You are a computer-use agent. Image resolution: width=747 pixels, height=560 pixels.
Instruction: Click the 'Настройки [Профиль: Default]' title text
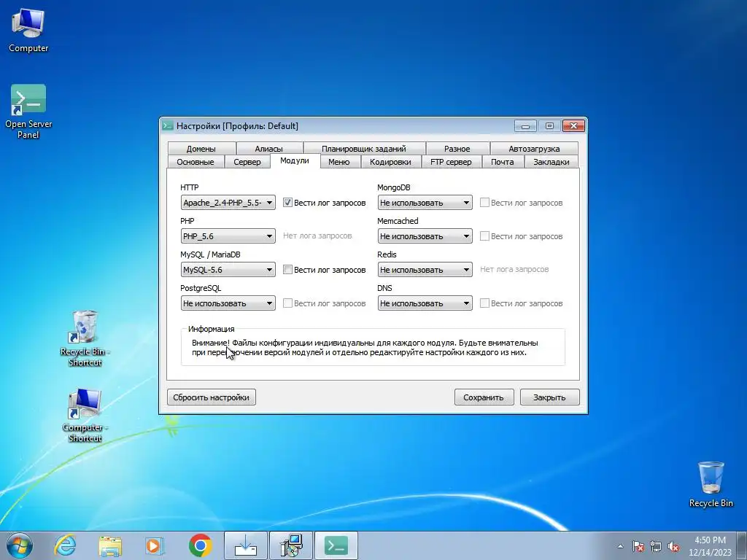click(237, 126)
